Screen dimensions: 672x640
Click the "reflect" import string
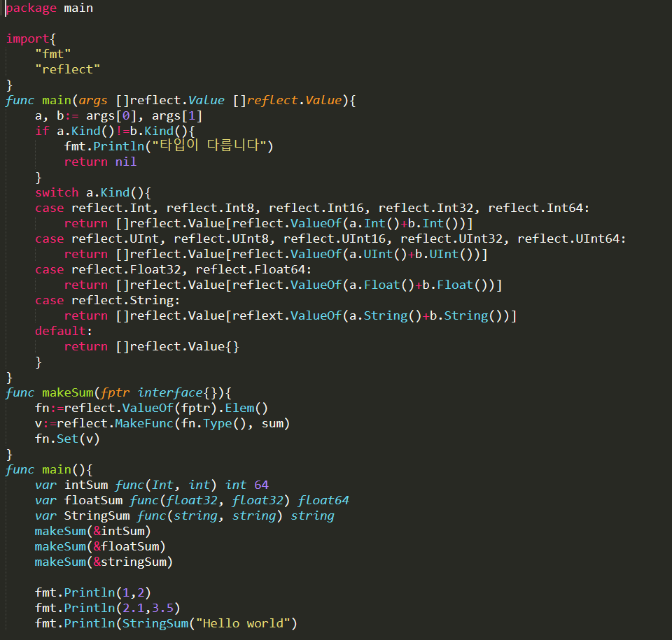click(68, 69)
